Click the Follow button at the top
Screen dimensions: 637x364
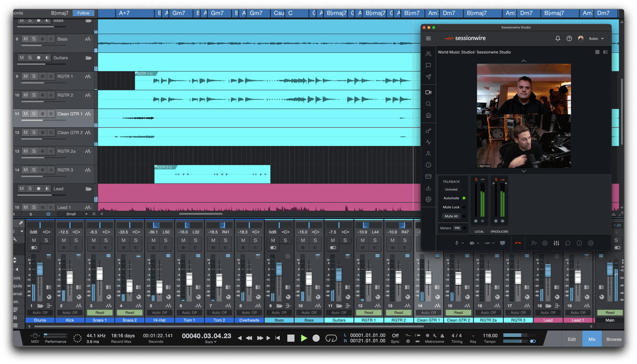[x=83, y=13]
